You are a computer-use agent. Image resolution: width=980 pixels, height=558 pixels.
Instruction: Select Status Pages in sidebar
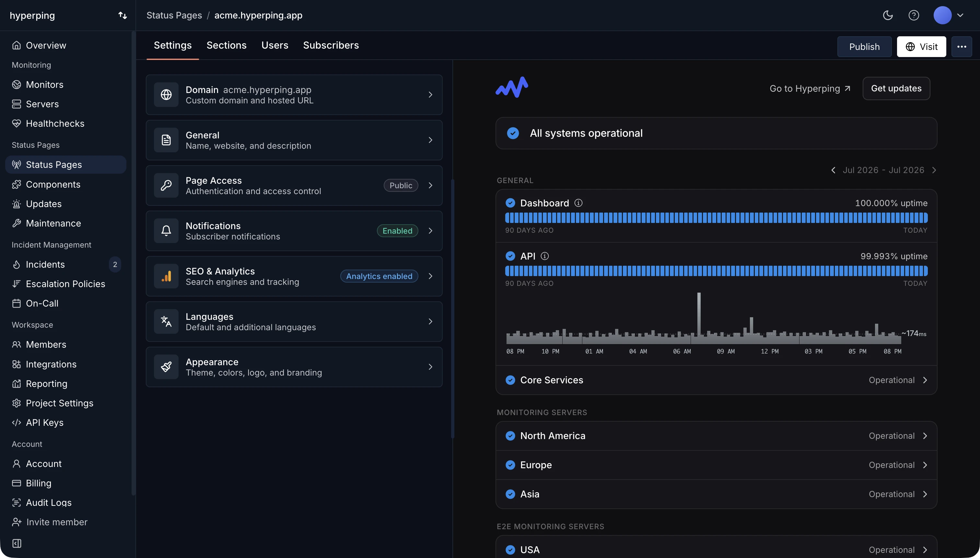point(65,164)
